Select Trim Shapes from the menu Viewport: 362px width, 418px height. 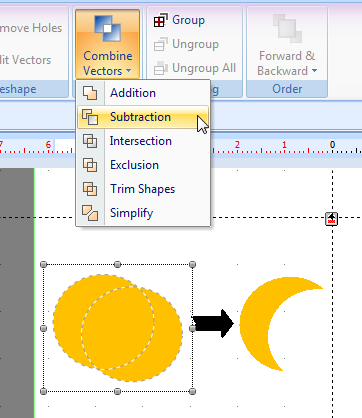point(144,189)
